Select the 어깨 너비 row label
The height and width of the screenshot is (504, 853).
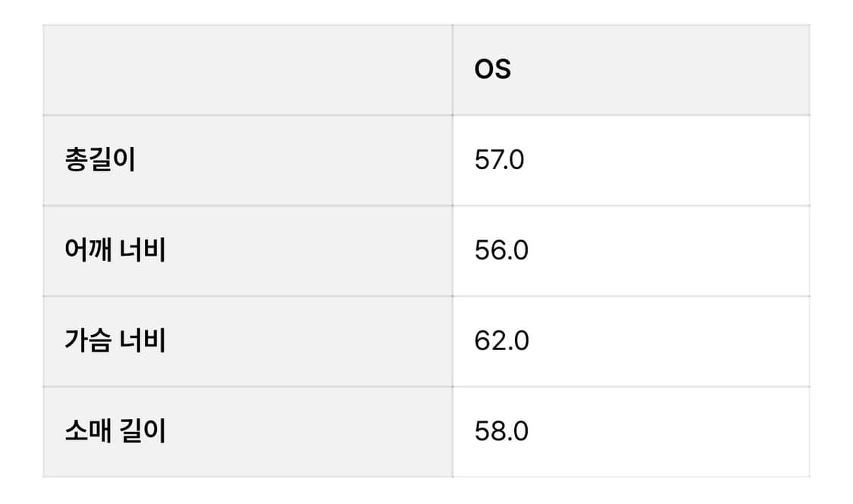[x=115, y=250]
